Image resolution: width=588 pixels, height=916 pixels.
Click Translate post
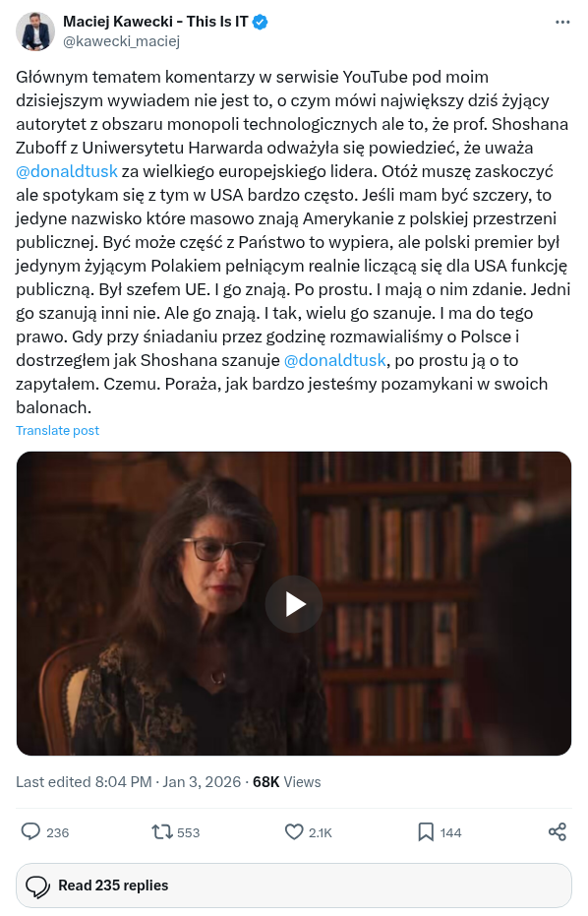(57, 431)
